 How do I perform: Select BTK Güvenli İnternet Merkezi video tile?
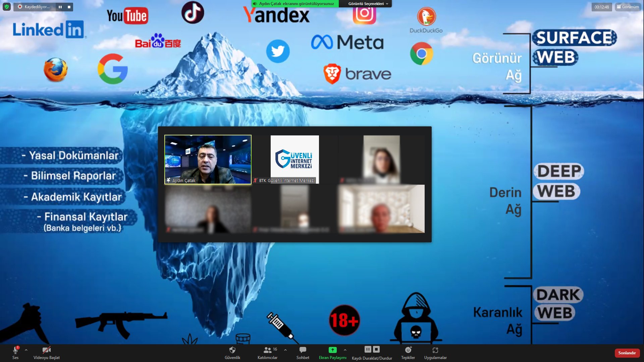tap(295, 160)
